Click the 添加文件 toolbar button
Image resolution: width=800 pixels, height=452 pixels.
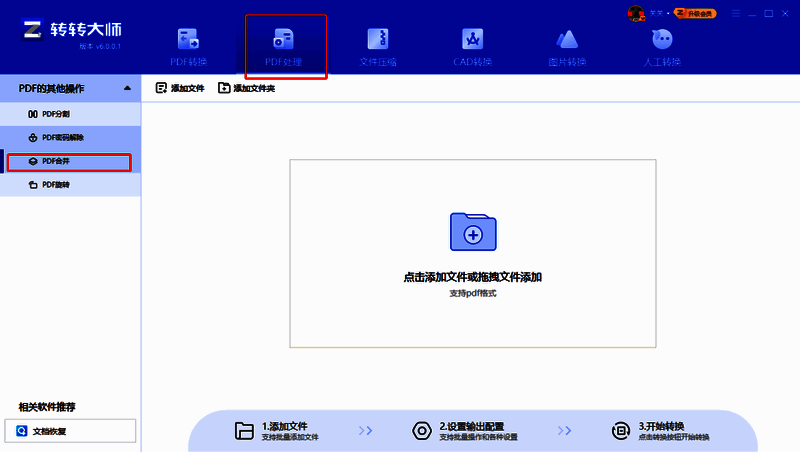[180, 89]
